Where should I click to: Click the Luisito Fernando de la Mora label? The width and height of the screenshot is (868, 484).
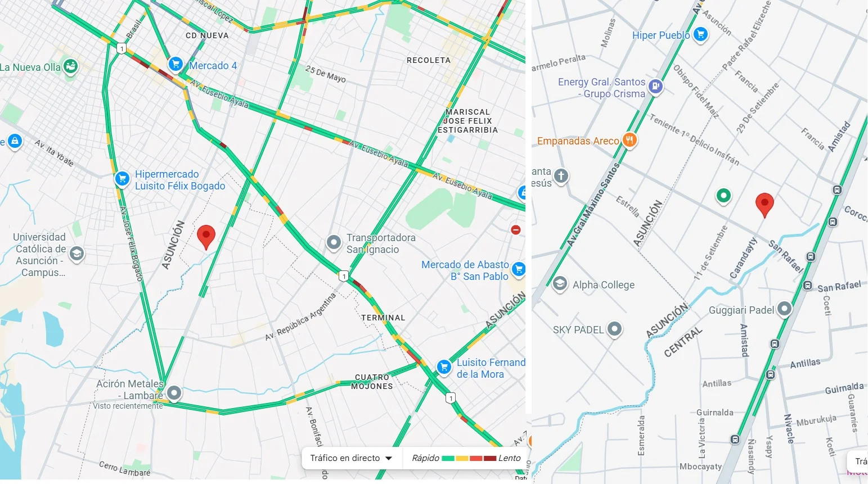tap(491, 368)
